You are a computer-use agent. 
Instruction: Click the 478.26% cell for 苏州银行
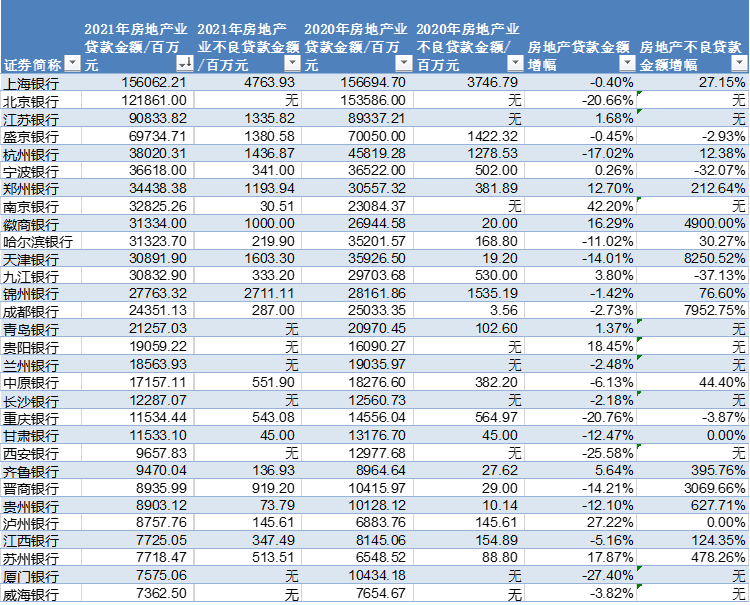click(x=692, y=558)
